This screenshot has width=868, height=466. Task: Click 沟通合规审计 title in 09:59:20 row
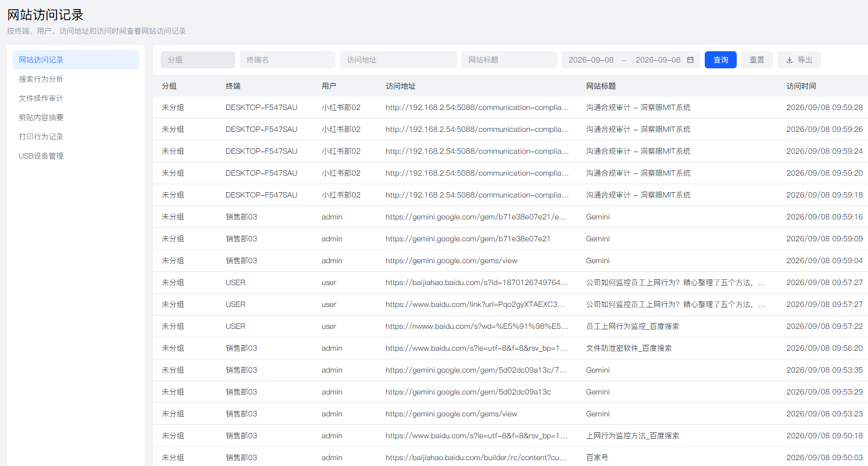638,173
